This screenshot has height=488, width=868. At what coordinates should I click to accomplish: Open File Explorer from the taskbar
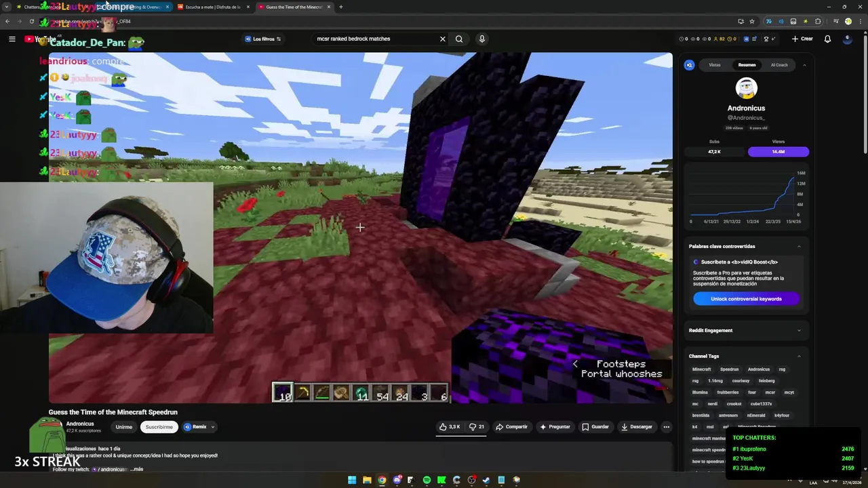367,480
